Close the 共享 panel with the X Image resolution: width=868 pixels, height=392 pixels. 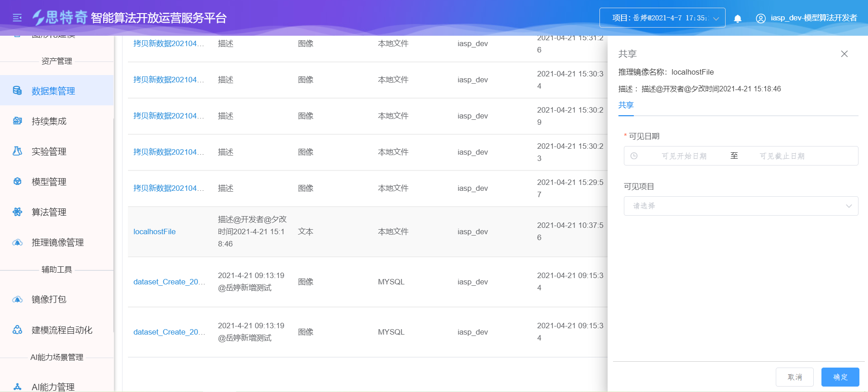pyautogui.click(x=844, y=54)
